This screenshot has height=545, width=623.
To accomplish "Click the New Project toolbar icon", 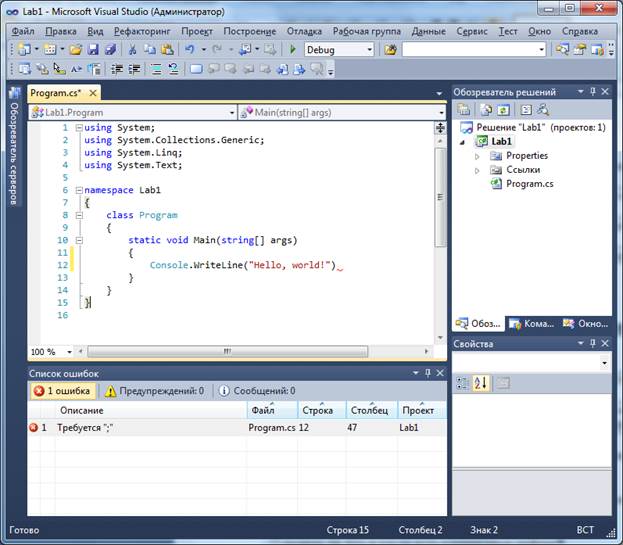I will pos(24,50).
